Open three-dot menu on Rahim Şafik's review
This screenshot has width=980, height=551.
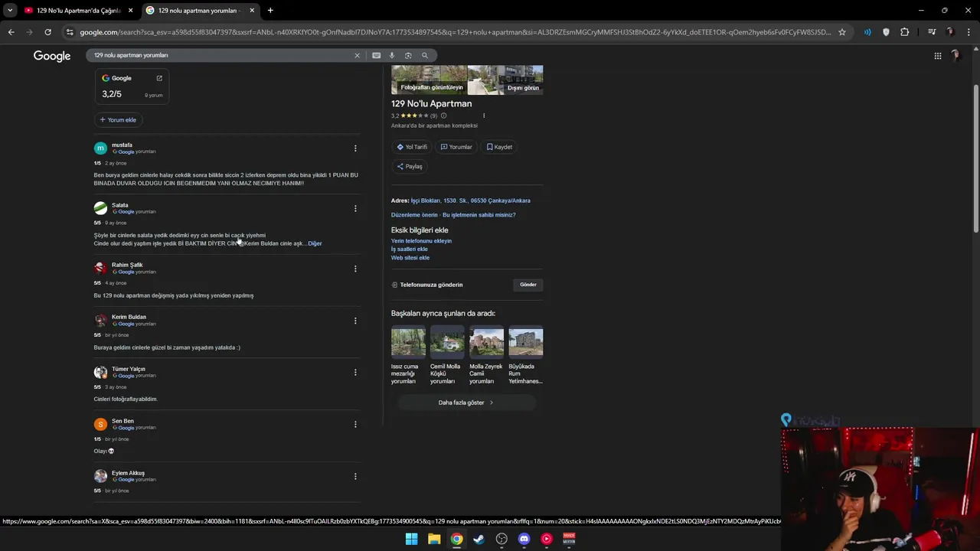(354, 269)
